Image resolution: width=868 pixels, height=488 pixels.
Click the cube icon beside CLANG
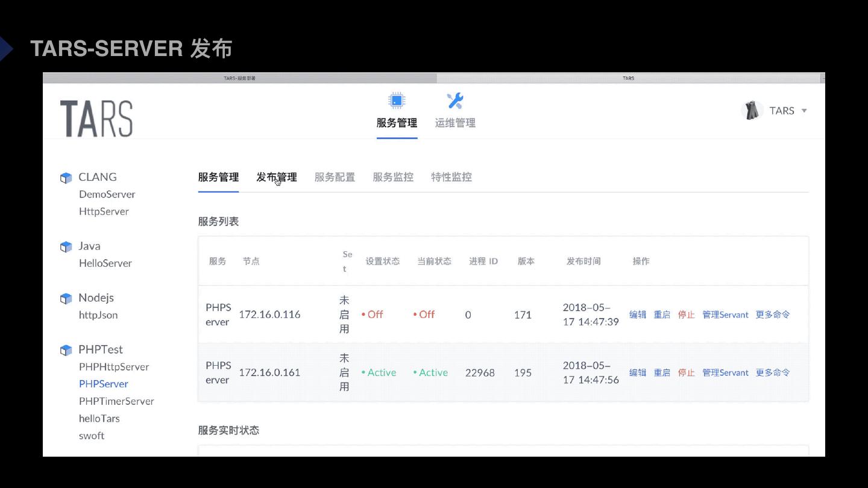click(66, 178)
